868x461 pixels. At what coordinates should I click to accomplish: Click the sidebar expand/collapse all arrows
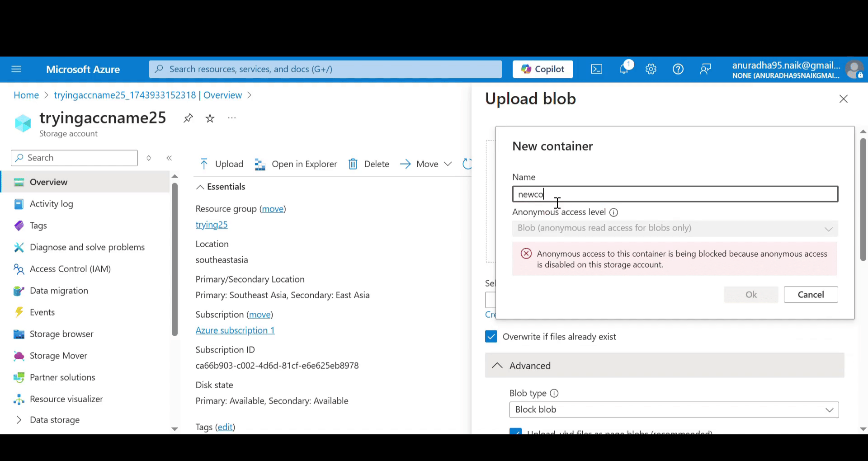click(149, 158)
